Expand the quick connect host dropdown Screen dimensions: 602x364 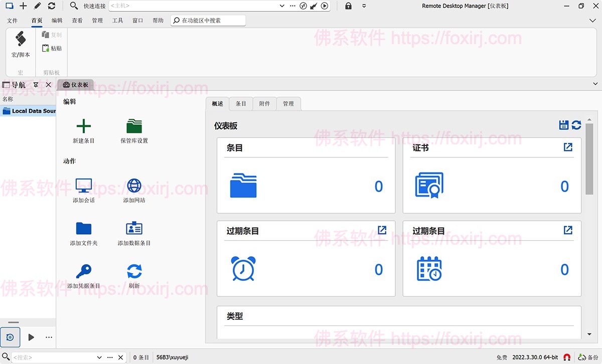282,6
